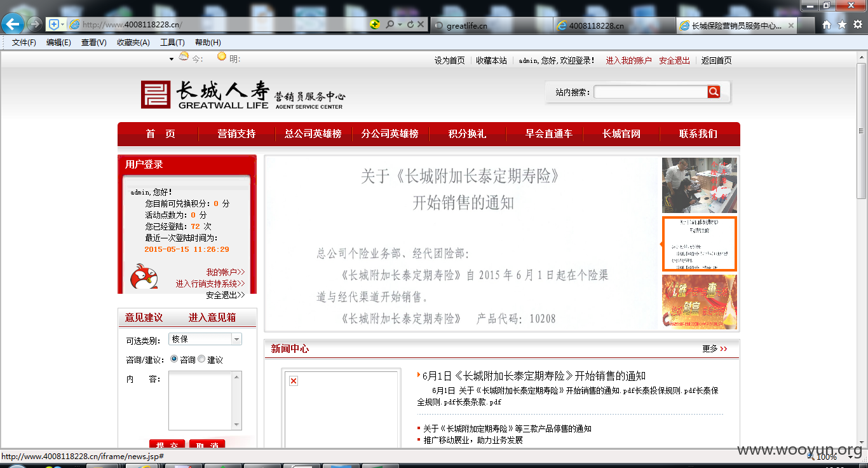
Task: Click 进入我的账户 link in top bar
Action: [x=628, y=60]
